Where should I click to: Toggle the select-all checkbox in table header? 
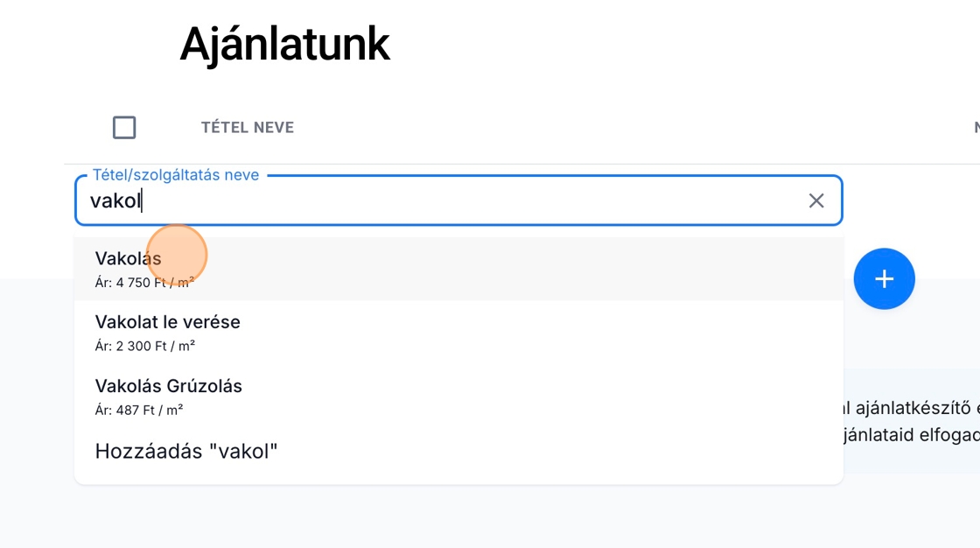[x=124, y=128]
